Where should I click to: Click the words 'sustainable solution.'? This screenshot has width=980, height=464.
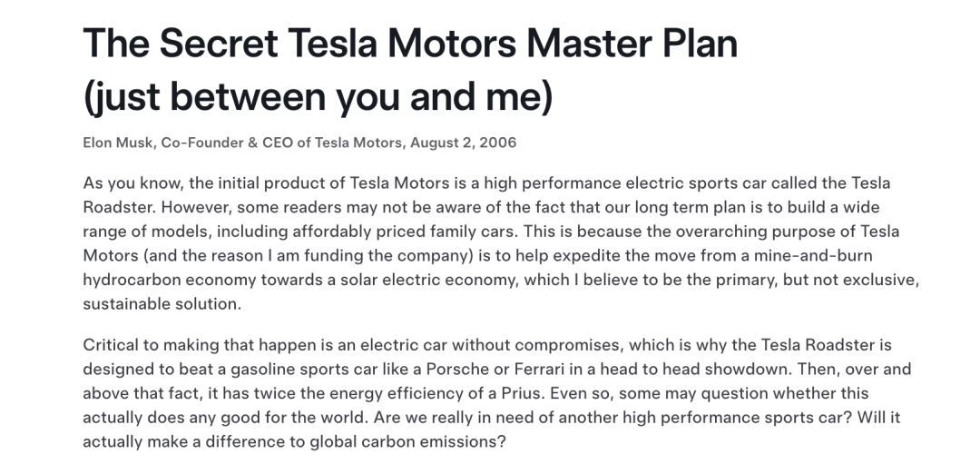(x=162, y=304)
